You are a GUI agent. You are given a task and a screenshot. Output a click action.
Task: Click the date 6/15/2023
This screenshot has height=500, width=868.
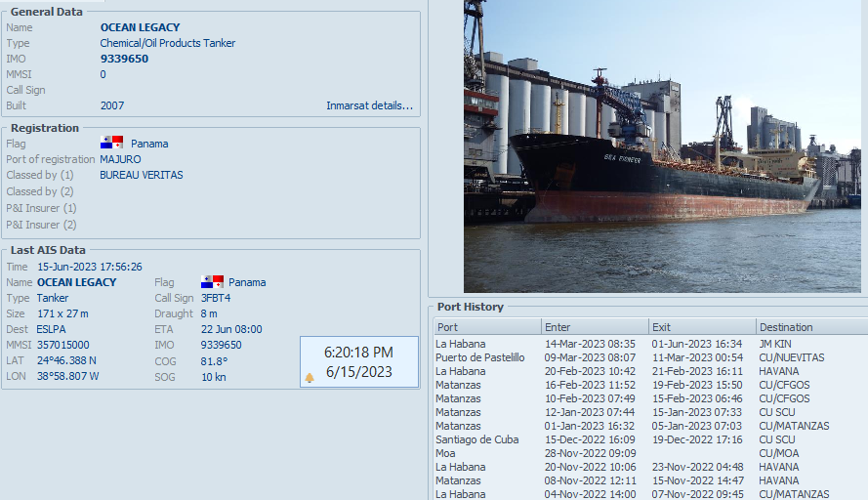pos(358,371)
